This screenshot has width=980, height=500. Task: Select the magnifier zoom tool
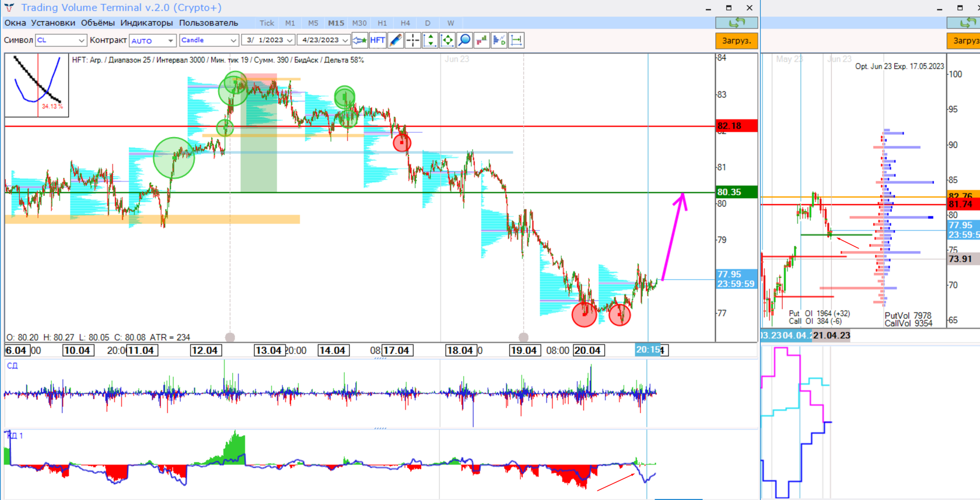tap(464, 40)
